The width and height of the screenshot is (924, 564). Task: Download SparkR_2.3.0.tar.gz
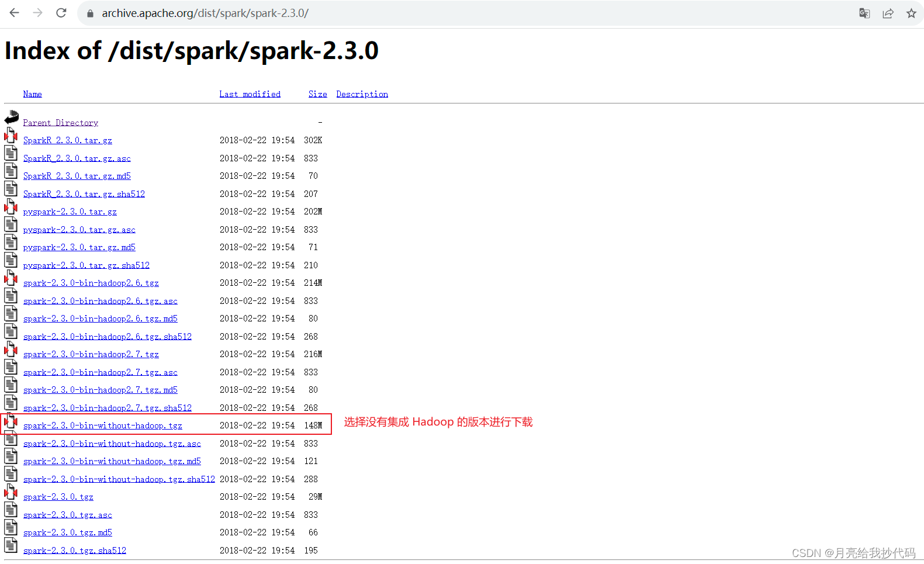[68, 140]
